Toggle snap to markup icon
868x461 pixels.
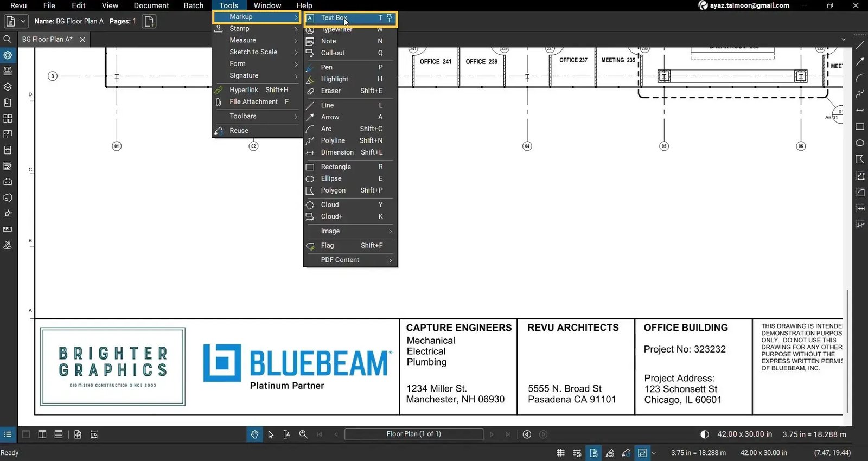click(610, 453)
